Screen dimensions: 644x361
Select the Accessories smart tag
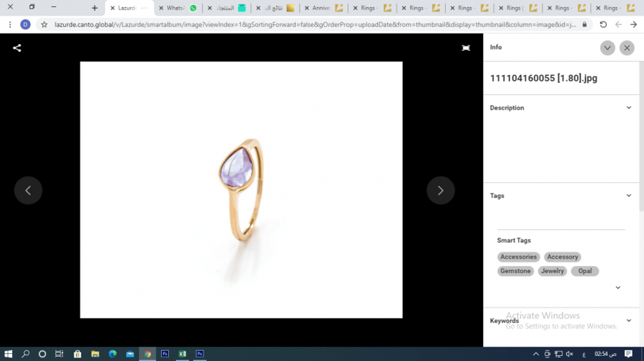coord(518,257)
